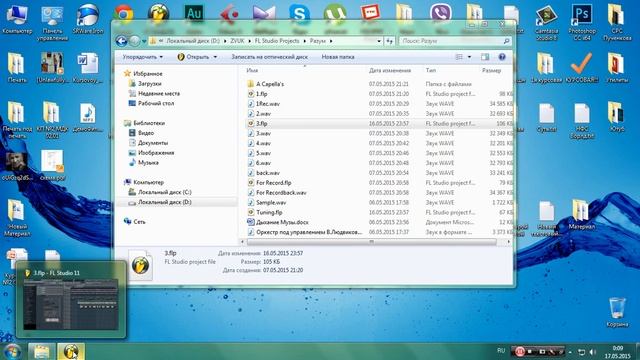Open the Печать folder on desktop
Screen dimensions: 640x360
point(17,68)
